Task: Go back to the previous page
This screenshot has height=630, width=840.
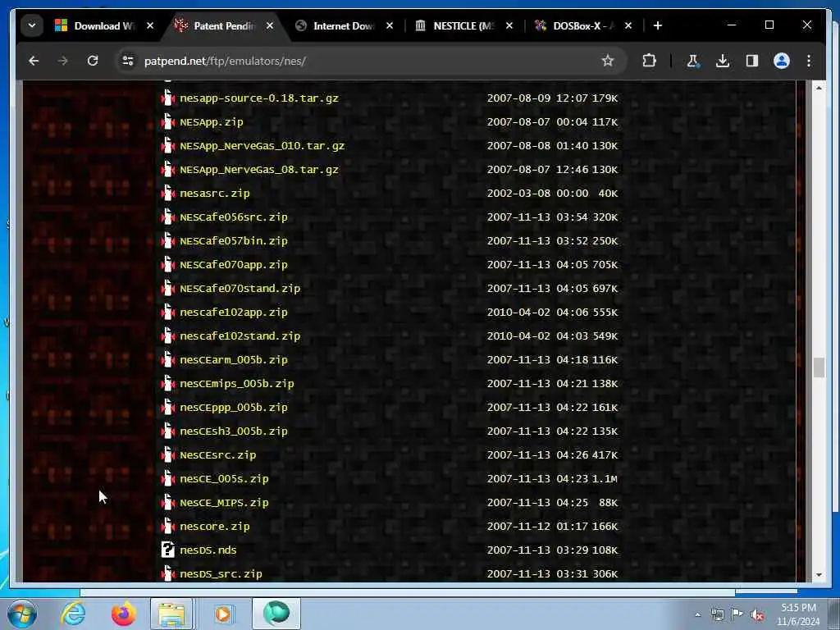Action: 34,61
